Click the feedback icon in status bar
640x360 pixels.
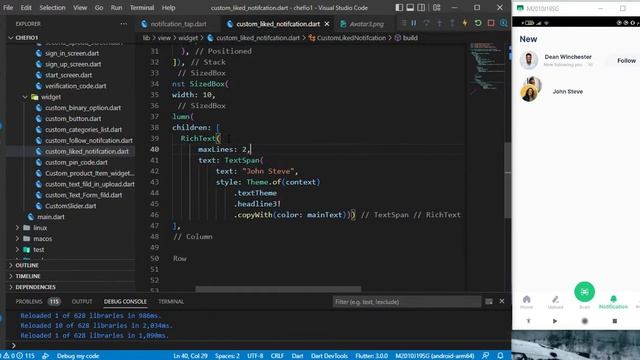coord(485,356)
